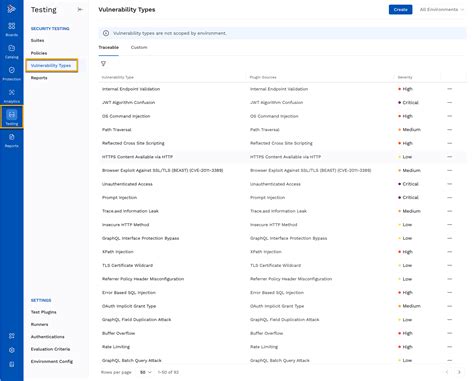Image resolution: width=474 pixels, height=381 pixels.
Task: Open the settings gear icon
Action: tap(12, 350)
